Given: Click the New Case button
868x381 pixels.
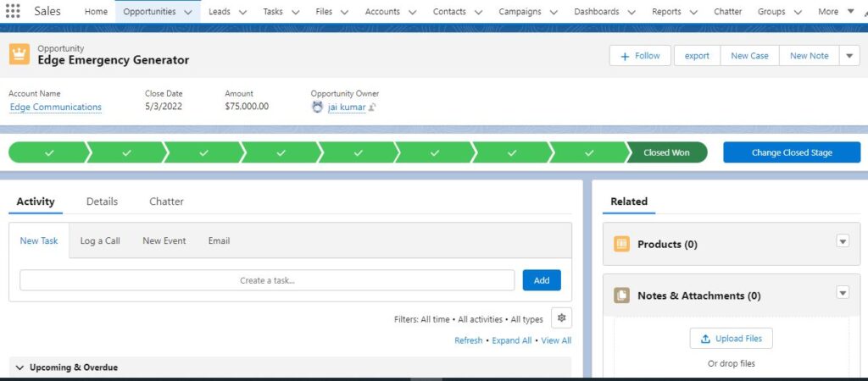Looking at the screenshot, I should click(x=749, y=56).
